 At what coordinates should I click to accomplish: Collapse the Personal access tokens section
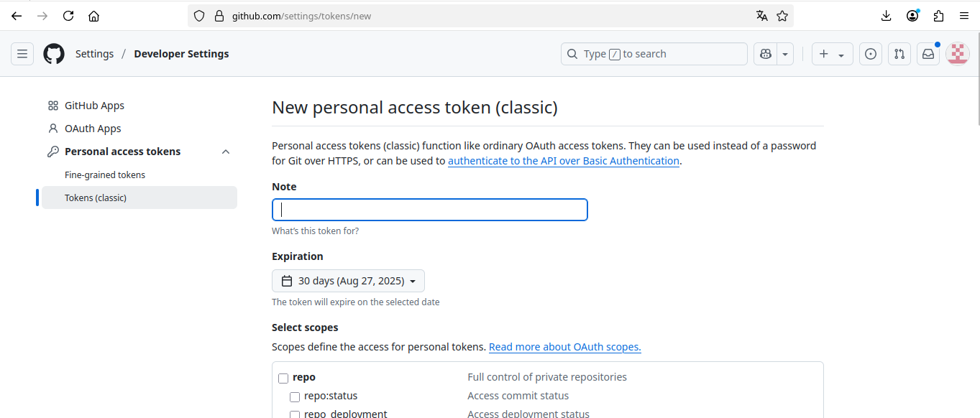point(226,152)
